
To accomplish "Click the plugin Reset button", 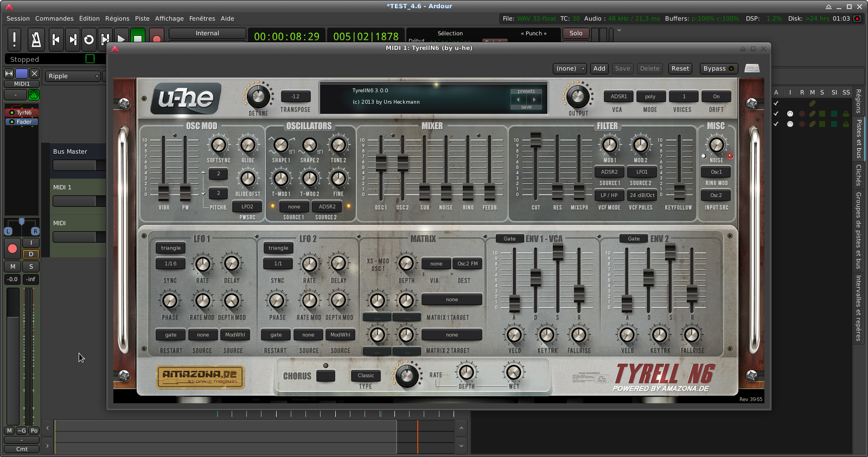I will click(x=680, y=68).
